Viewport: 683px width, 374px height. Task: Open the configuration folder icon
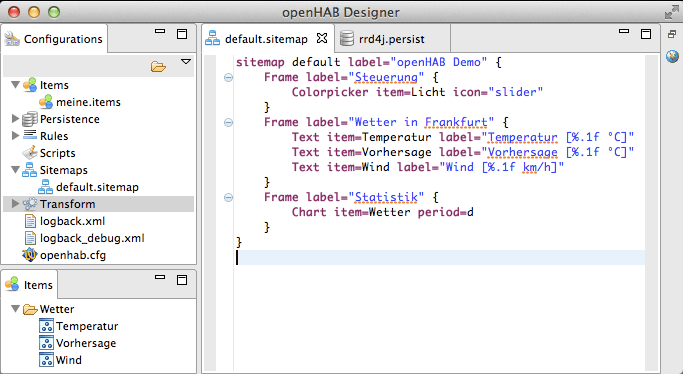[158, 66]
